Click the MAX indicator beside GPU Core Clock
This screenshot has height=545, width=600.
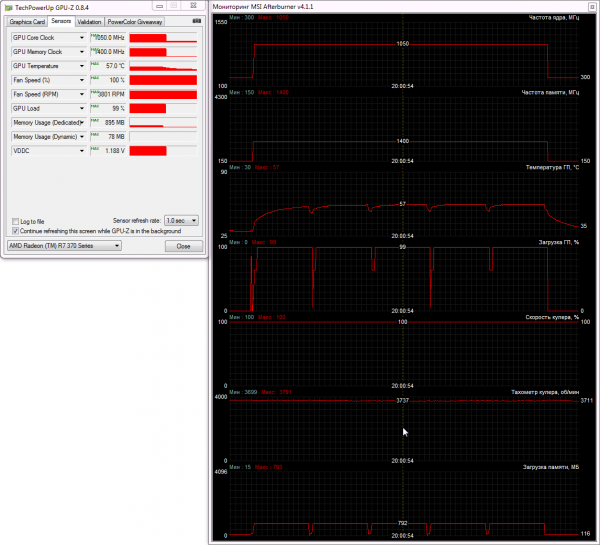[95, 36]
